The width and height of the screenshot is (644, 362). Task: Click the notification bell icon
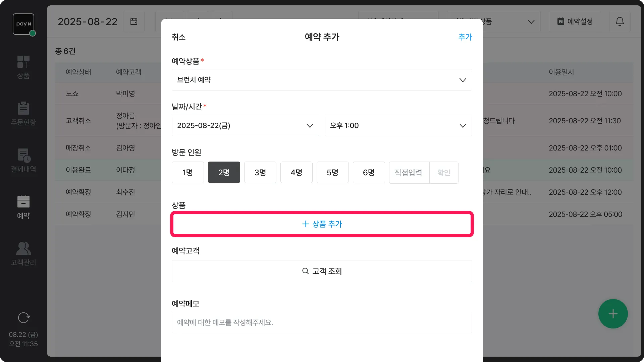(x=620, y=21)
